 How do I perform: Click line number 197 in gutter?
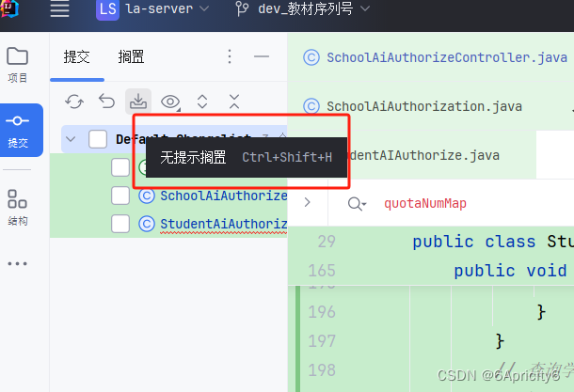(322, 341)
